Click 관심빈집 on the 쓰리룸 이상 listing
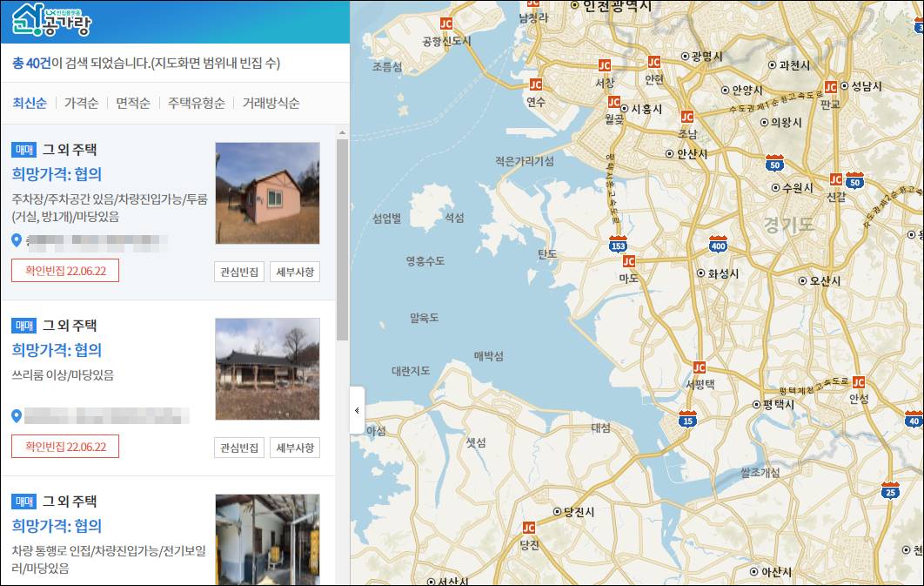 tap(239, 448)
